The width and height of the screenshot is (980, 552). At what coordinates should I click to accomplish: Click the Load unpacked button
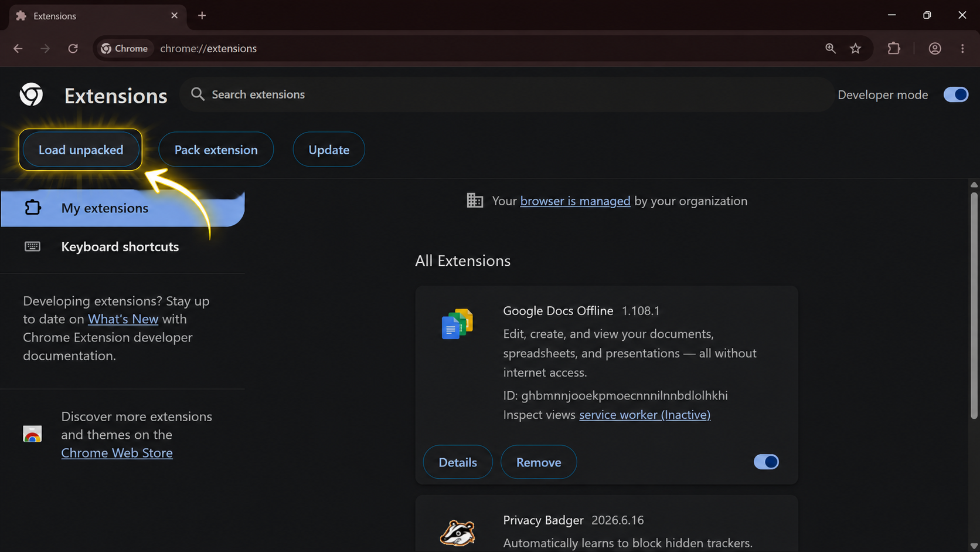[x=81, y=150]
